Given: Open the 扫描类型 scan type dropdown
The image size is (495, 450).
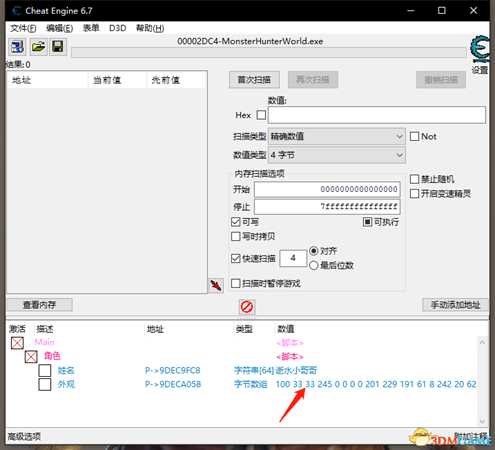Looking at the screenshot, I should (337, 136).
